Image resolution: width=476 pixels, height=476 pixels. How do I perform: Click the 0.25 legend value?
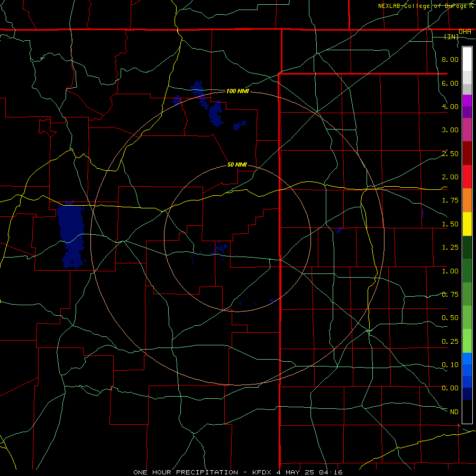pyautogui.click(x=450, y=342)
